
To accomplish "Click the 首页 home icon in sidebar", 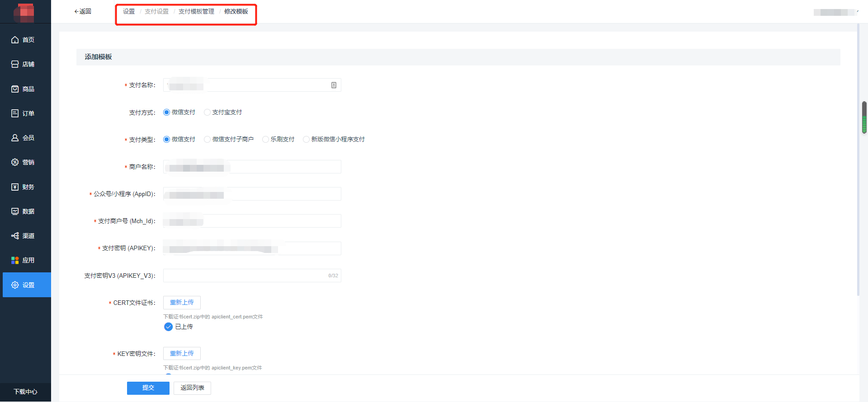I will [x=15, y=40].
